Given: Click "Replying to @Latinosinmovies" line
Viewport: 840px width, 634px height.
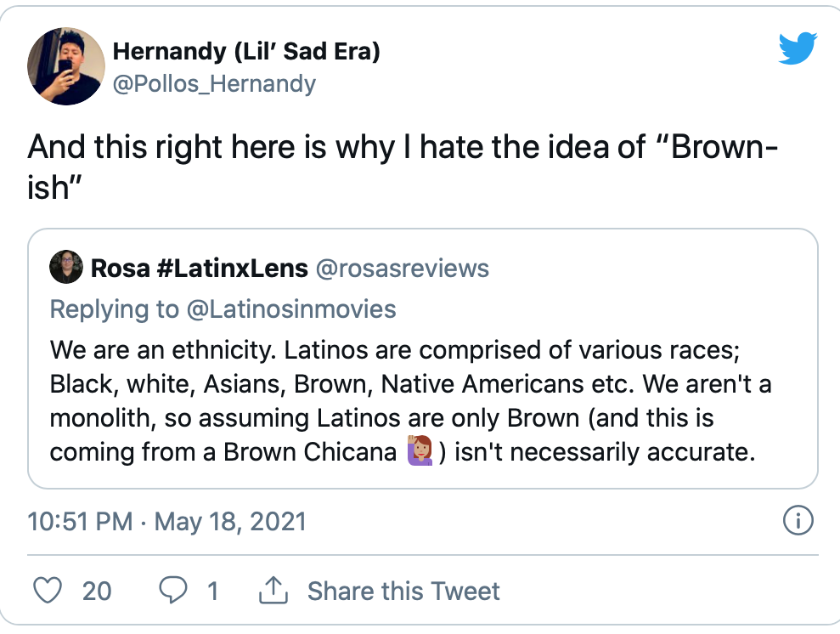Looking at the screenshot, I should [223, 309].
